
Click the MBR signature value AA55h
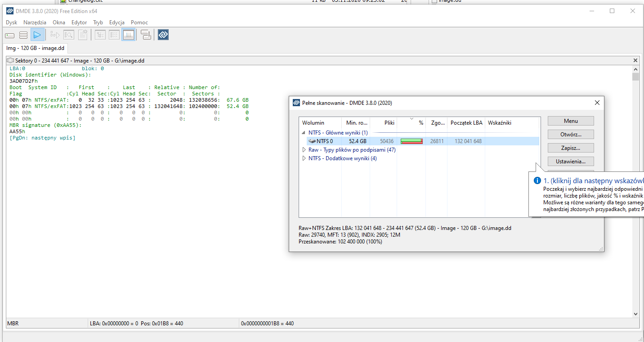click(x=18, y=131)
